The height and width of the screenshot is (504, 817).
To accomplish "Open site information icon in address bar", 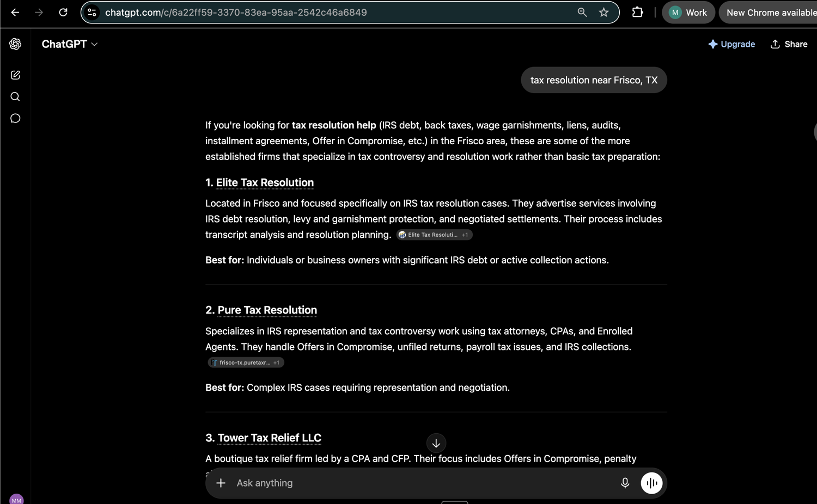I will pos(92,13).
